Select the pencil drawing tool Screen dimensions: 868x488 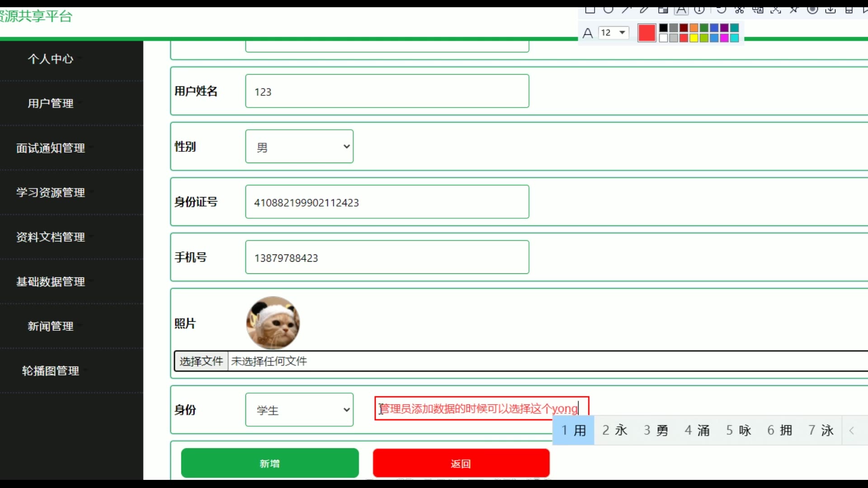644,10
